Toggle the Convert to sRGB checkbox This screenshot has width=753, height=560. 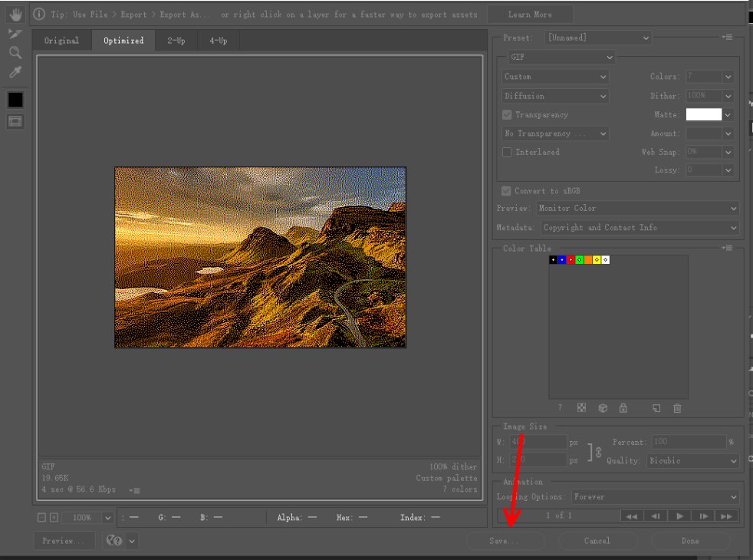[507, 191]
